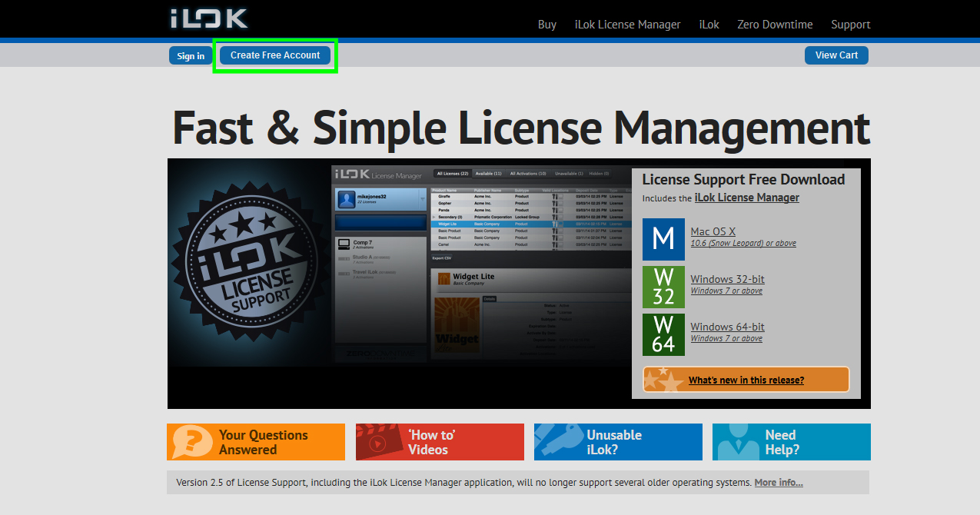Click the question mark speech-bubble icon

pyautogui.click(x=193, y=442)
